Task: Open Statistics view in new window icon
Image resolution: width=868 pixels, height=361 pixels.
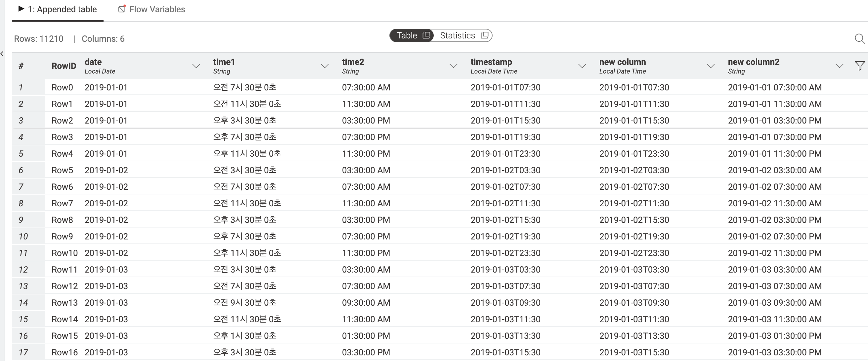Action: tap(485, 35)
